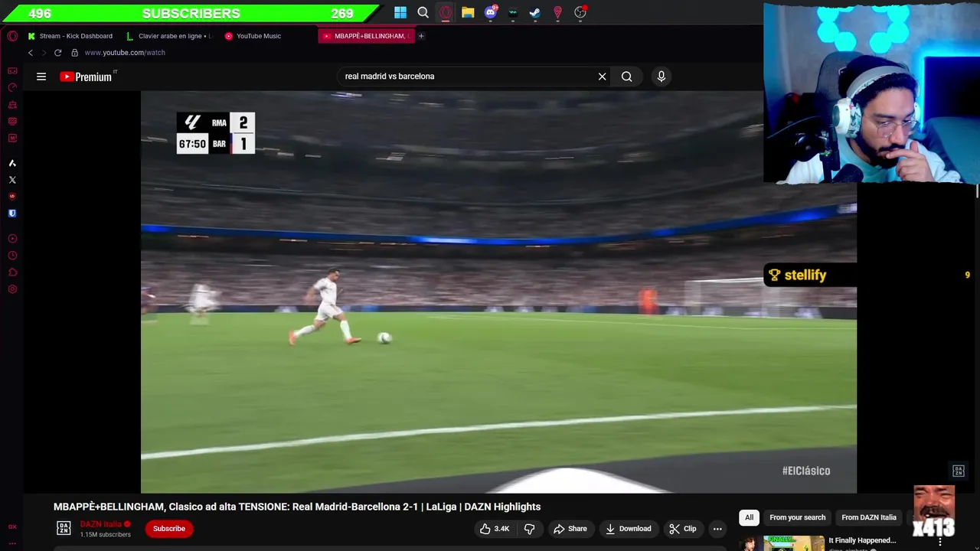The height and width of the screenshot is (551, 980).
Task: Open a new browser tab
Action: click(421, 36)
